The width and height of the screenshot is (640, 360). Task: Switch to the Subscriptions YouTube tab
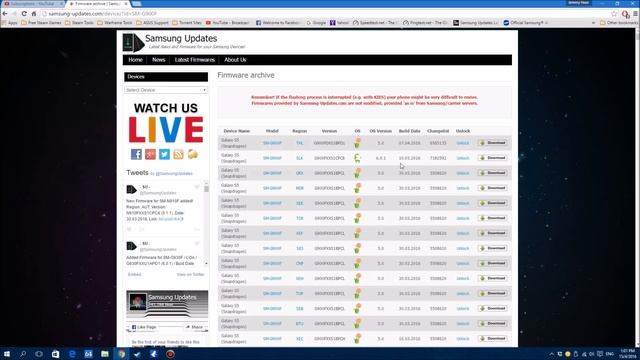(33, 4)
